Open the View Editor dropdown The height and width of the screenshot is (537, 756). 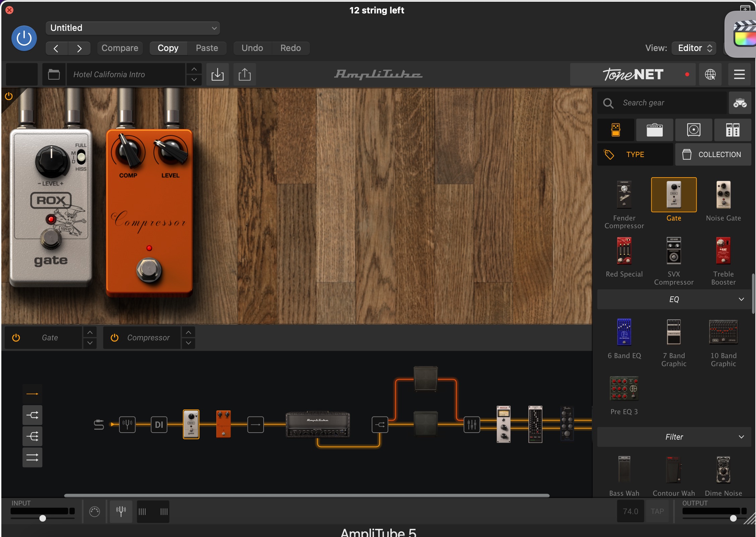(x=694, y=48)
